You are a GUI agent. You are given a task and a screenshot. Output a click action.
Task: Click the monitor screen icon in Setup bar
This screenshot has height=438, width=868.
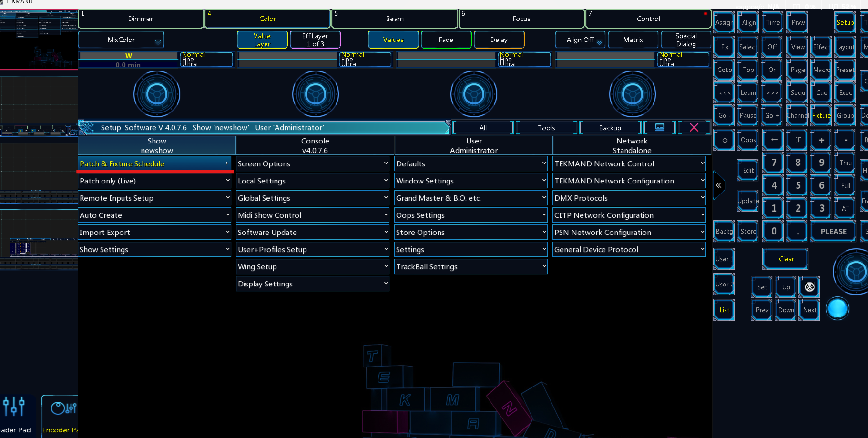coord(660,127)
